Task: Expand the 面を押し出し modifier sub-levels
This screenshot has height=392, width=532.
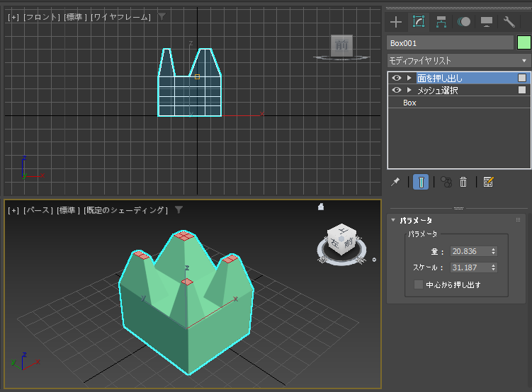Action: pyautogui.click(x=409, y=78)
